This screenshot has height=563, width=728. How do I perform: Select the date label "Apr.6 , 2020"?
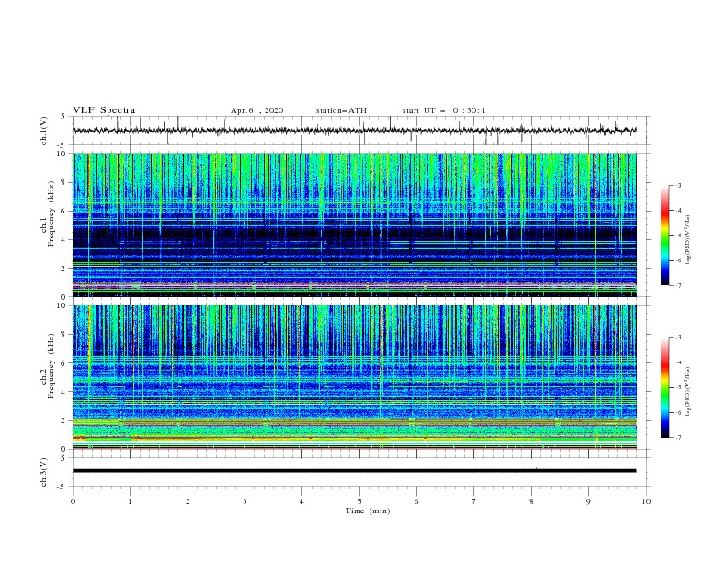[x=256, y=110]
